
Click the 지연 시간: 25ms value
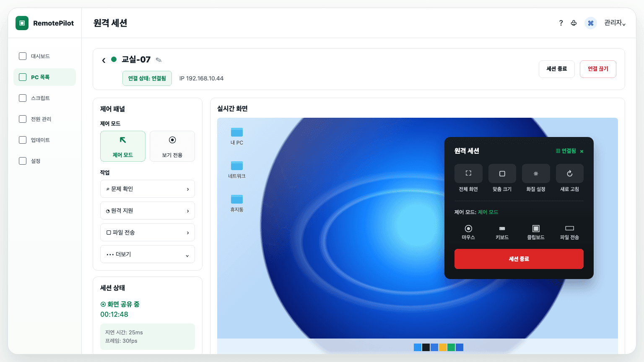(x=124, y=332)
